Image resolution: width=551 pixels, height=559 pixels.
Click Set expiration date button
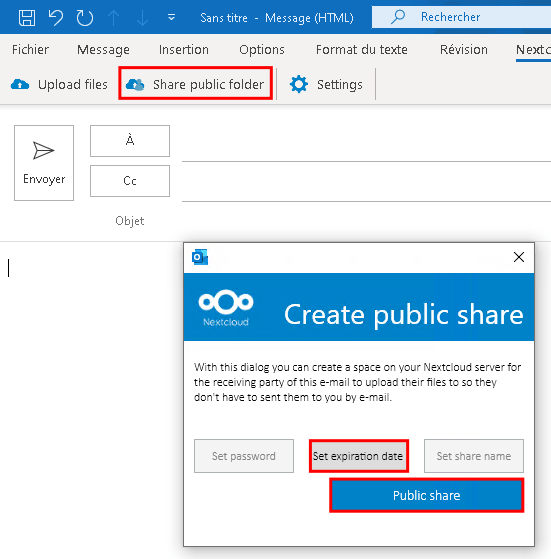click(359, 456)
